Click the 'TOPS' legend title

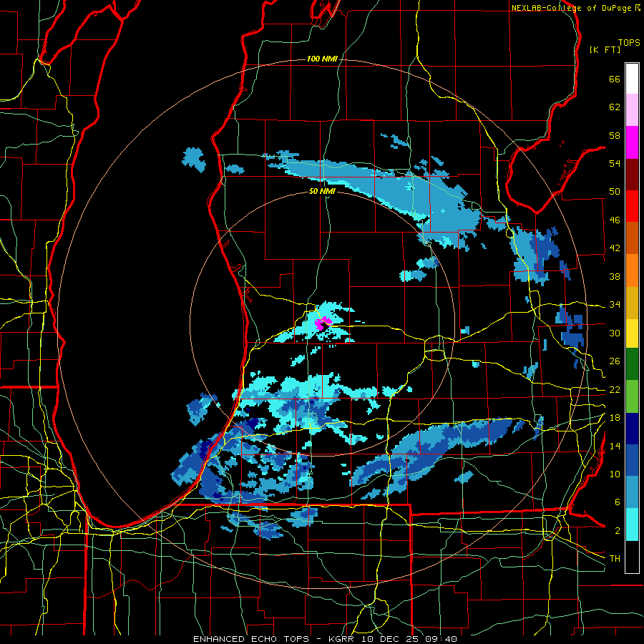(629, 43)
